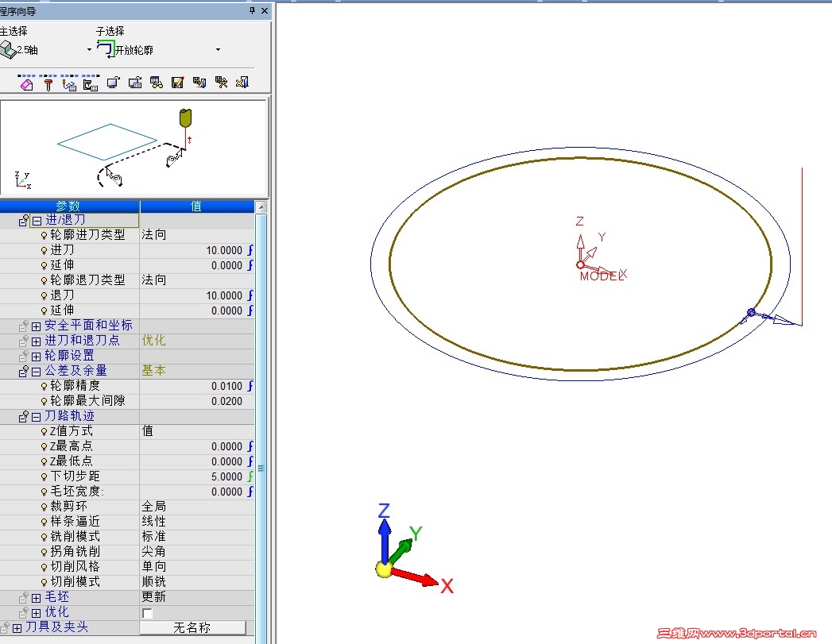Viewport: 832px width, 644px height.
Task: Click the 2.5轴 block icon
Action: [8, 50]
